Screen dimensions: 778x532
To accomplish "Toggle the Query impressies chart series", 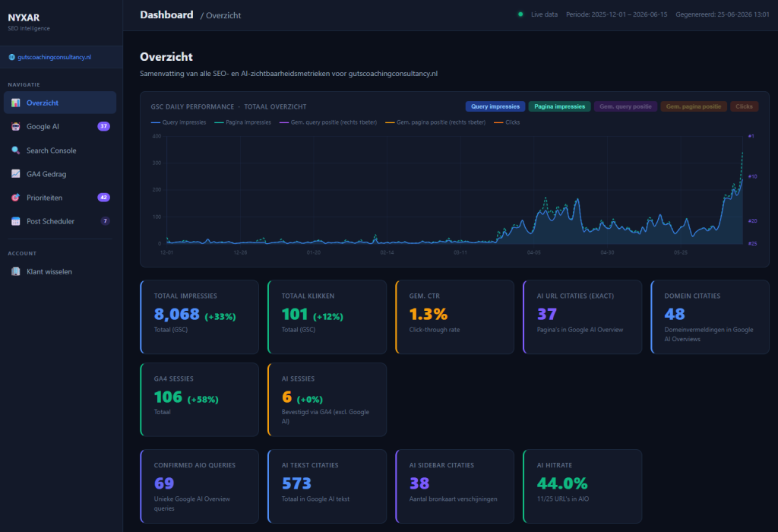I will (x=495, y=106).
